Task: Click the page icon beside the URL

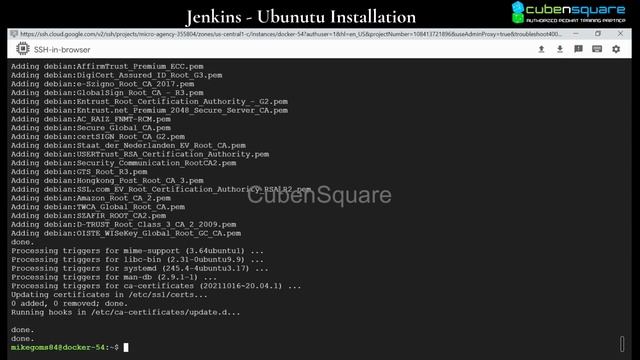Action: click(x=14, y=34)
